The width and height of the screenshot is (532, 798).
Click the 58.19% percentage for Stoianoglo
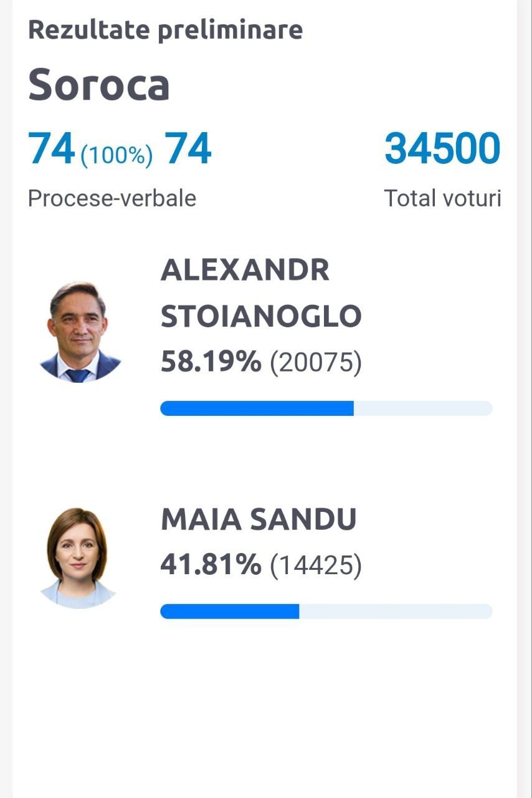point(211,362)
